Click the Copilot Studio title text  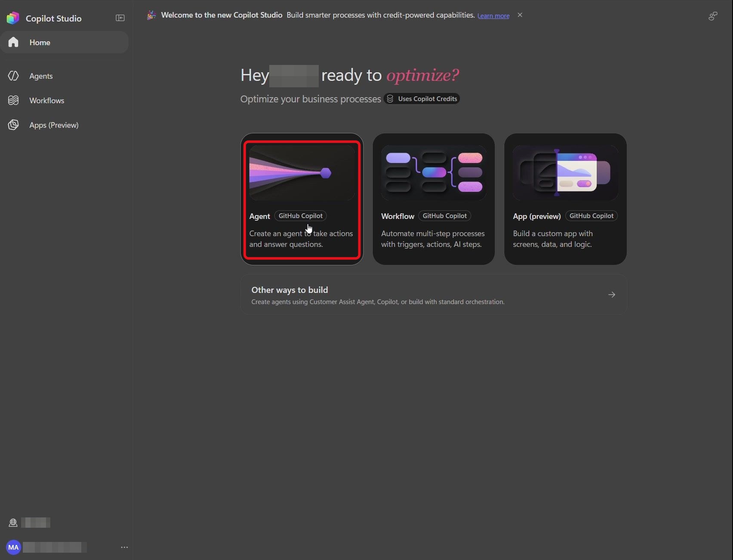(x=54, y=18)
